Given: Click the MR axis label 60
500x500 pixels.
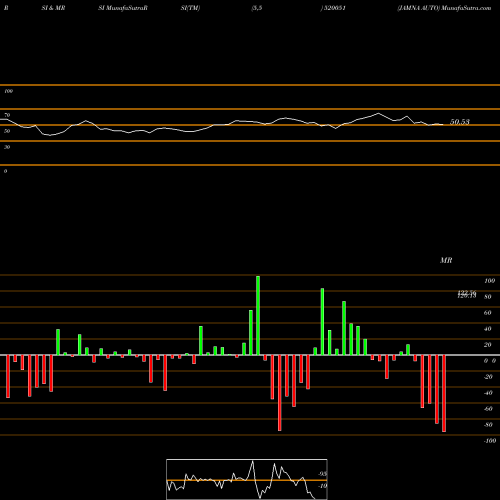Looking at the screenshot, I should click(488, 313).
